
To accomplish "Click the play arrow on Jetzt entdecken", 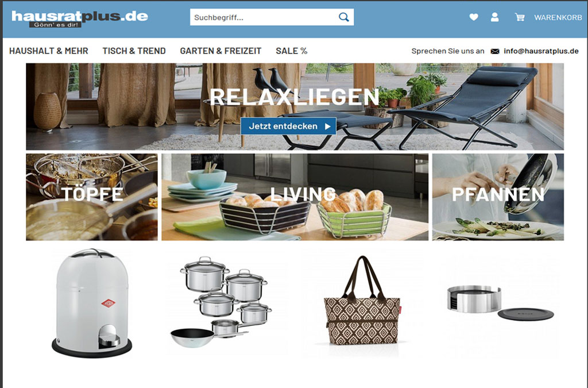I will click(x=328, y=126).
